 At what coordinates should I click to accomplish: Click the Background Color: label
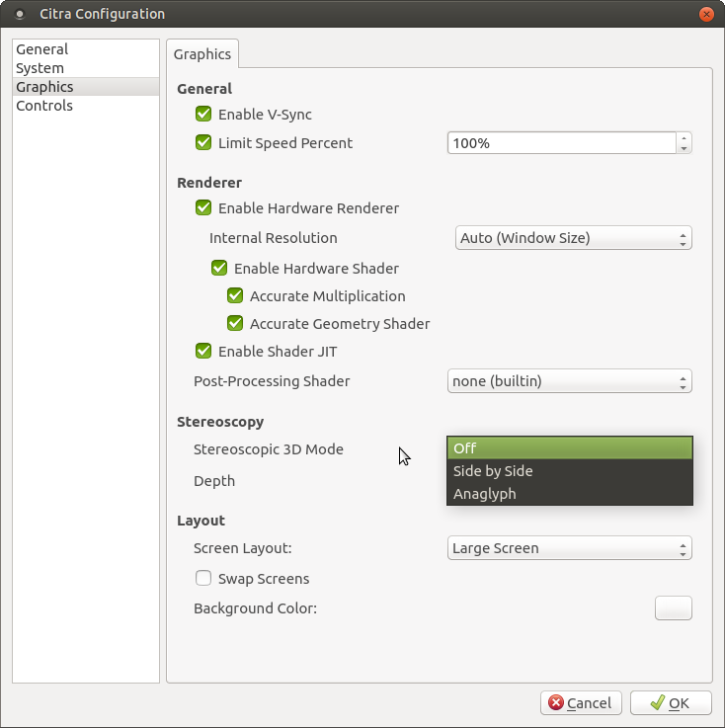point(255,608)
